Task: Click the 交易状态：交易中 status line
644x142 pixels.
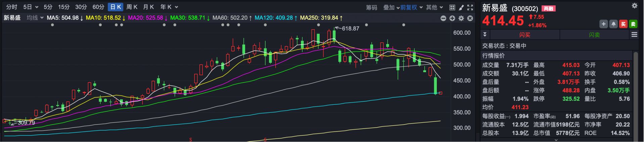Action: point(504,46)
